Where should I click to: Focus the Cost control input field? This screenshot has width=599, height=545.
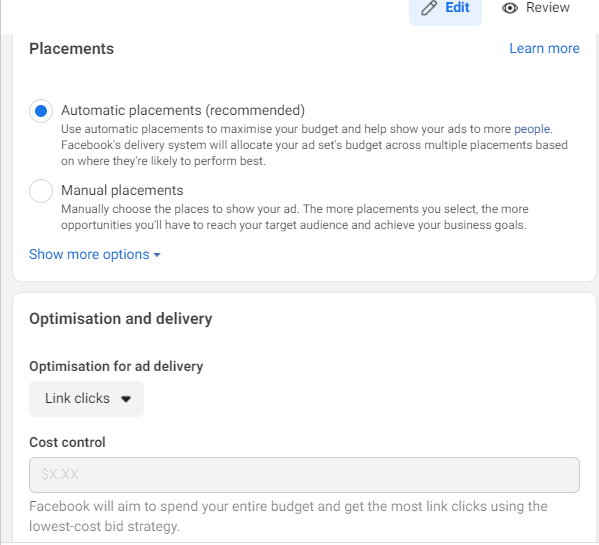pos(304,475)
